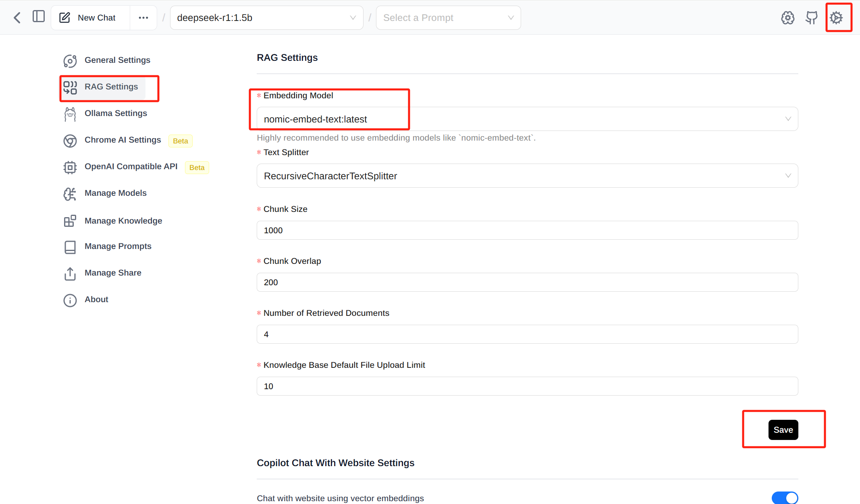
Task: Click the three-dots more options icon
Action: click(x=143, y=18)
